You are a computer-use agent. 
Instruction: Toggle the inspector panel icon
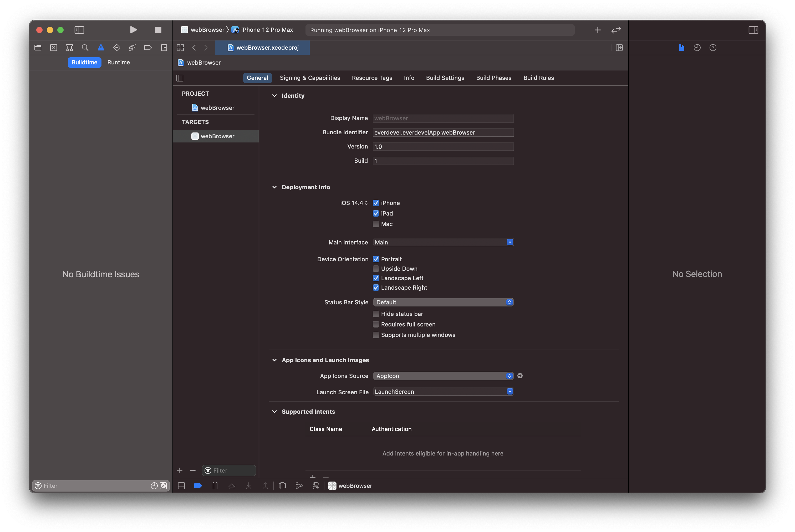[753, 30]
